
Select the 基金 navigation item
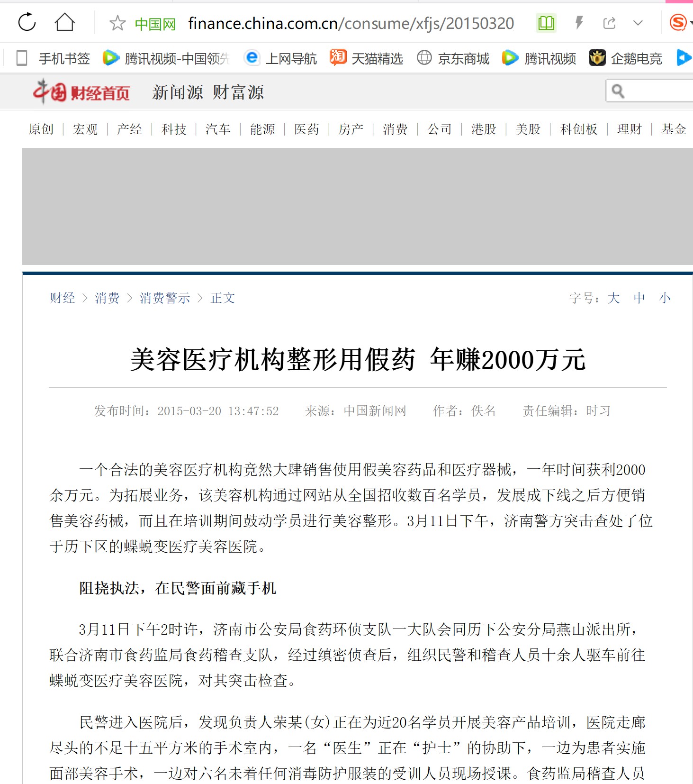[674, 129]
